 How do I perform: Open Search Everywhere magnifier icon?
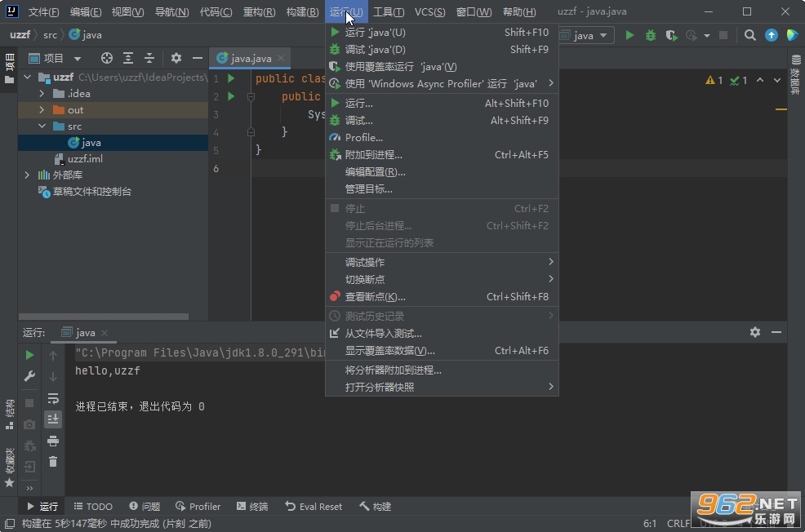pyautogui.click(x=750, y=35)
